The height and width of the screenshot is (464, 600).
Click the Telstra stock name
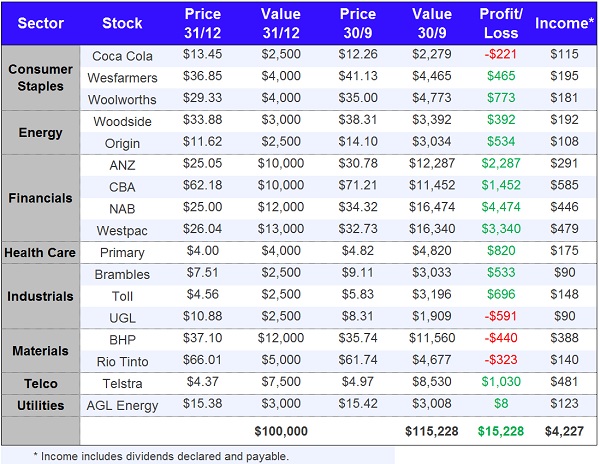121,384
